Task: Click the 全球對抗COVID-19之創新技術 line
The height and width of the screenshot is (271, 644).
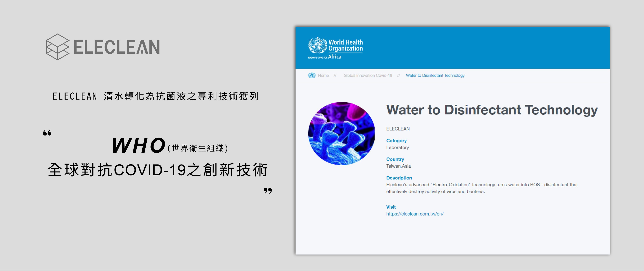Action: [x=158, y=170]
